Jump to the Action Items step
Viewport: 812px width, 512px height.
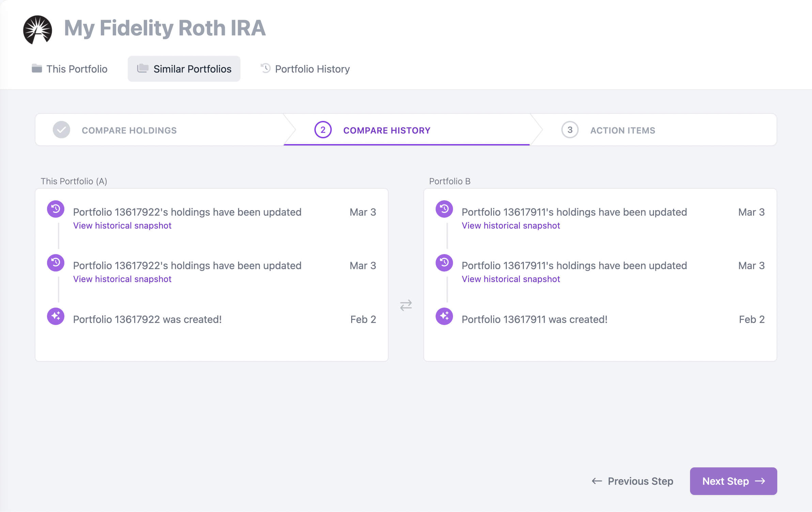click(622, 130)
